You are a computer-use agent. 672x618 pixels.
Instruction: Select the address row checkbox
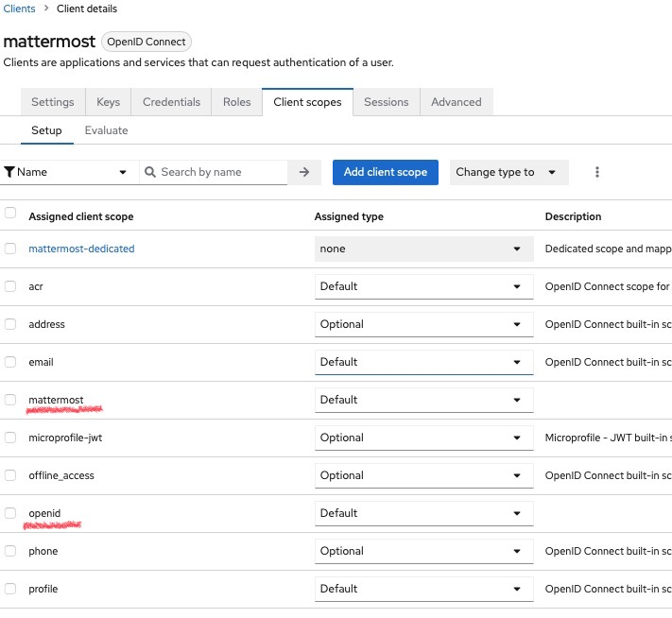pyautogui.click(x=10, y=324)
